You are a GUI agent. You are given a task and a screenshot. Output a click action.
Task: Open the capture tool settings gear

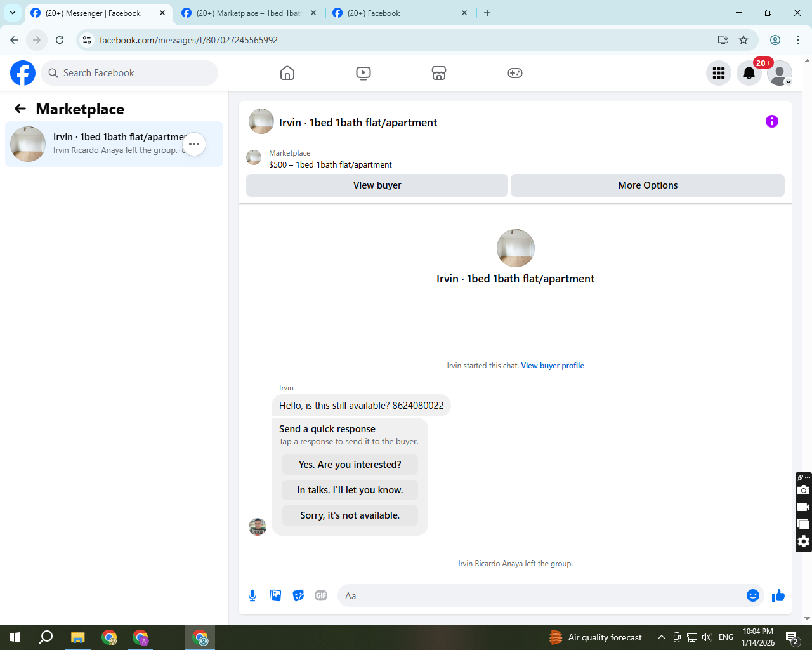pyautogui.click(x=804, y=541)
